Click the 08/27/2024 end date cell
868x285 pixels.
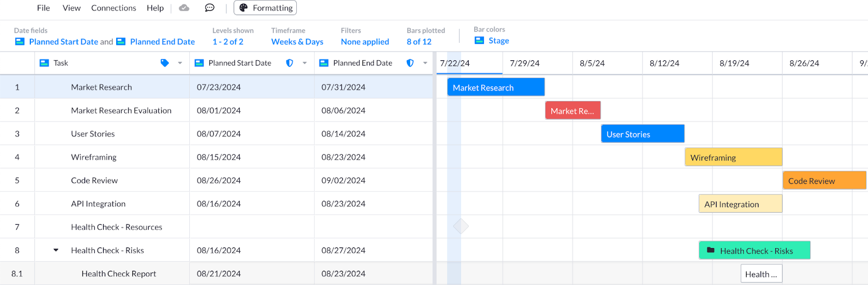click(x=374, y=250)
